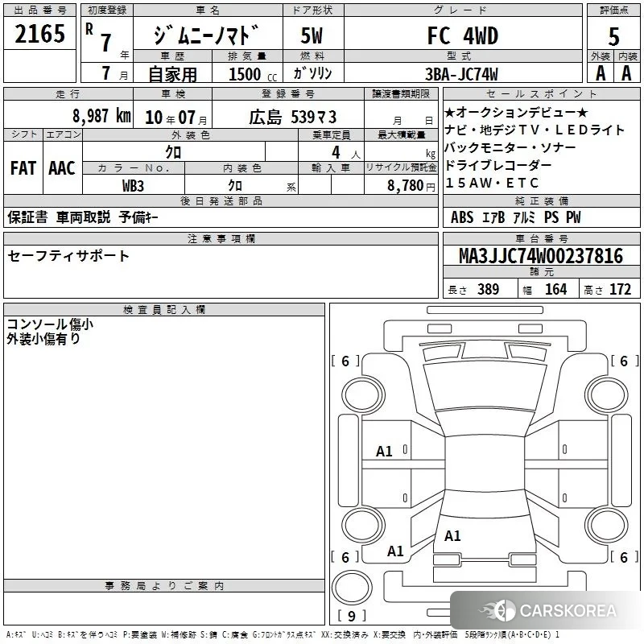Click the recycle deposit 8,780円
Screen dimensions: 644x644
point(411,186)
